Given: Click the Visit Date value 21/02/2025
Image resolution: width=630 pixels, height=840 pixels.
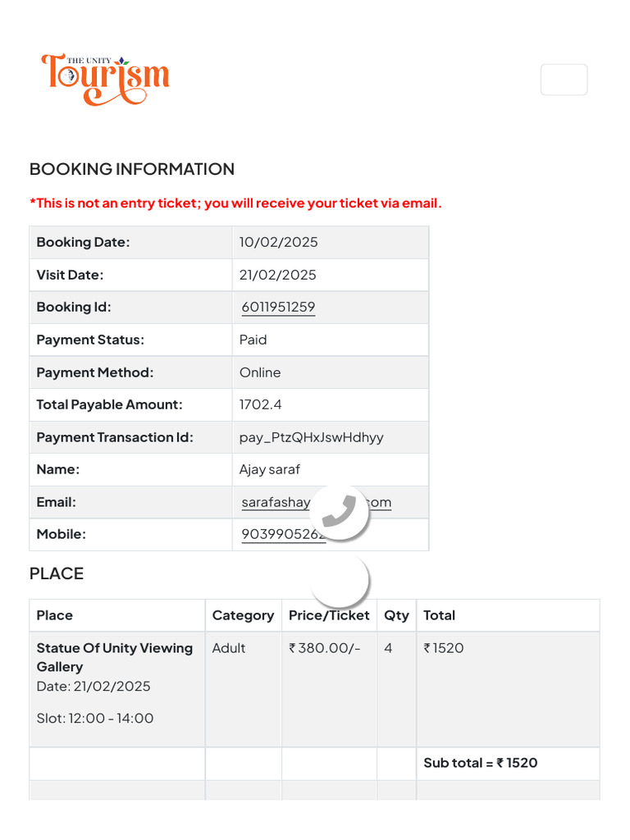Looking at the screenshot, I should (x=277, y=275).
